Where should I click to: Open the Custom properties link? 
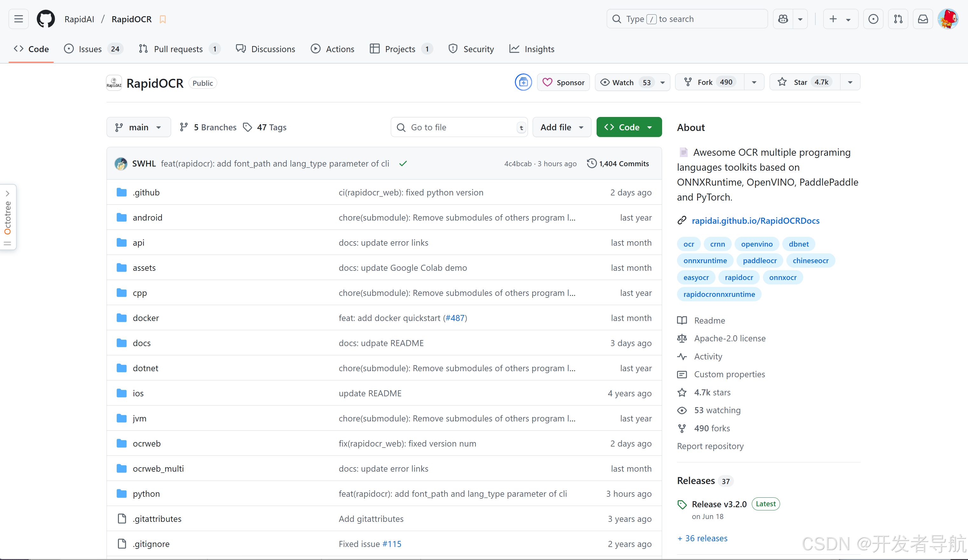point(729,374)
